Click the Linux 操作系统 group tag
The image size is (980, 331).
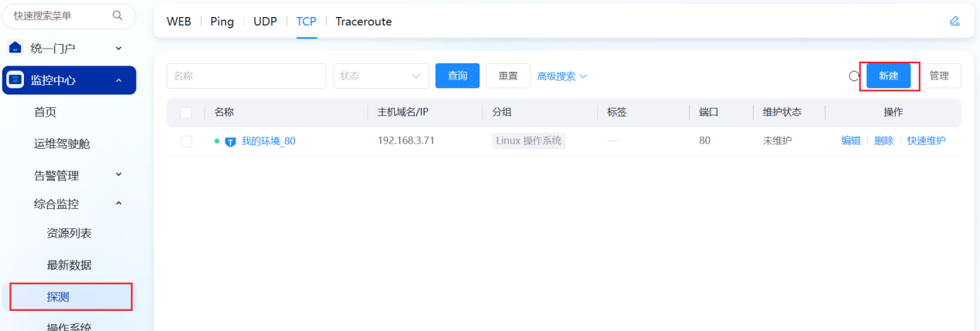click(529, 141)
